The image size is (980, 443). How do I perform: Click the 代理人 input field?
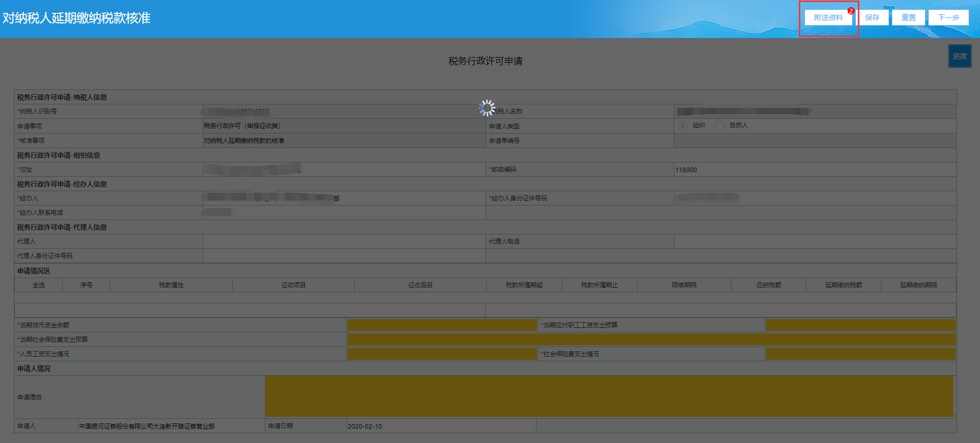pos(344,242)
